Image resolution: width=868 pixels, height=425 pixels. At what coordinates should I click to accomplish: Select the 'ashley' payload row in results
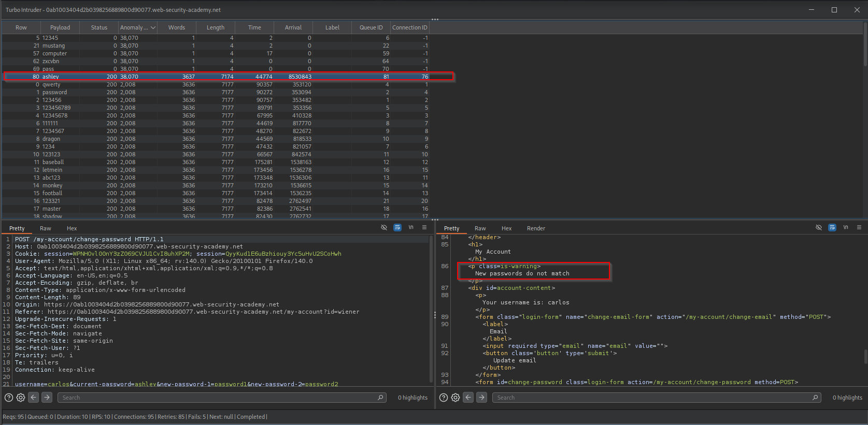coord(51,77)
